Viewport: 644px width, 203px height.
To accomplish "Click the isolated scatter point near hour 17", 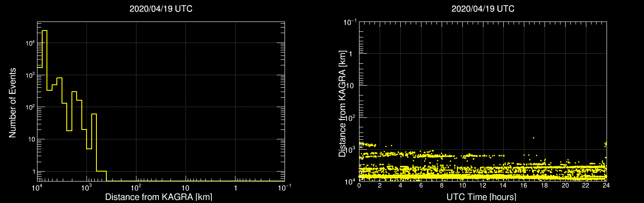I will pos(533,138).
